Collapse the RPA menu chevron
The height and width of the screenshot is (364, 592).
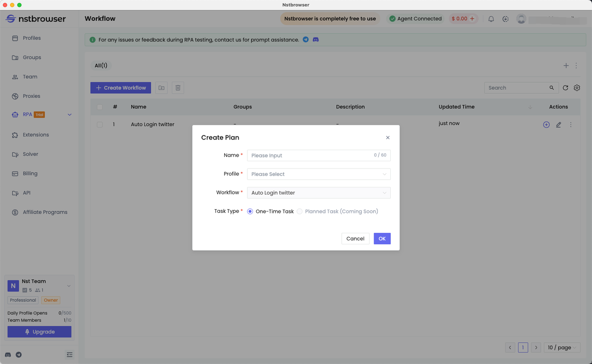70,115
